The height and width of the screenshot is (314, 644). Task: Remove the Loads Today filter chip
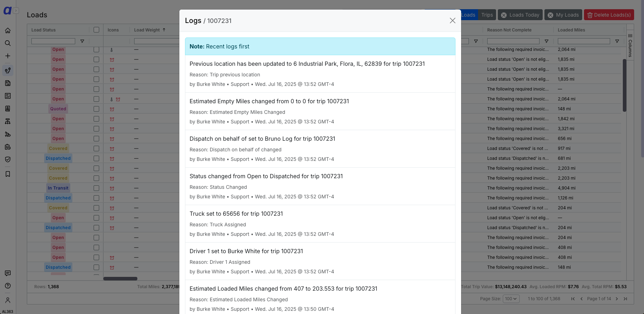tap(504, 15)
